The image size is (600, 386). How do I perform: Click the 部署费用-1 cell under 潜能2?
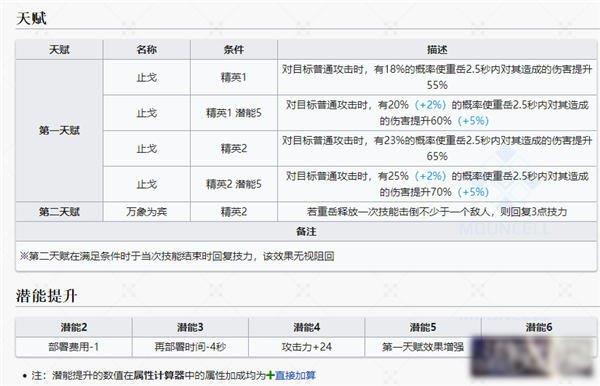[x=74, y=347]
